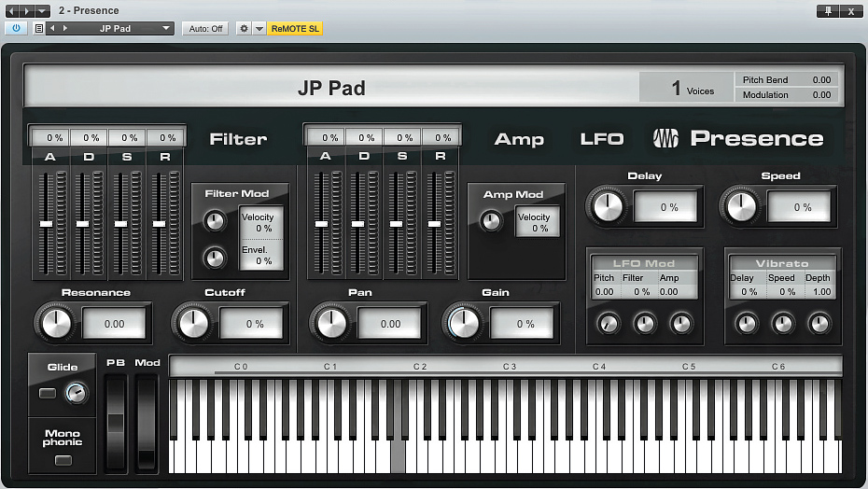Click the Modulation value 0.00

tap(821, 94)
